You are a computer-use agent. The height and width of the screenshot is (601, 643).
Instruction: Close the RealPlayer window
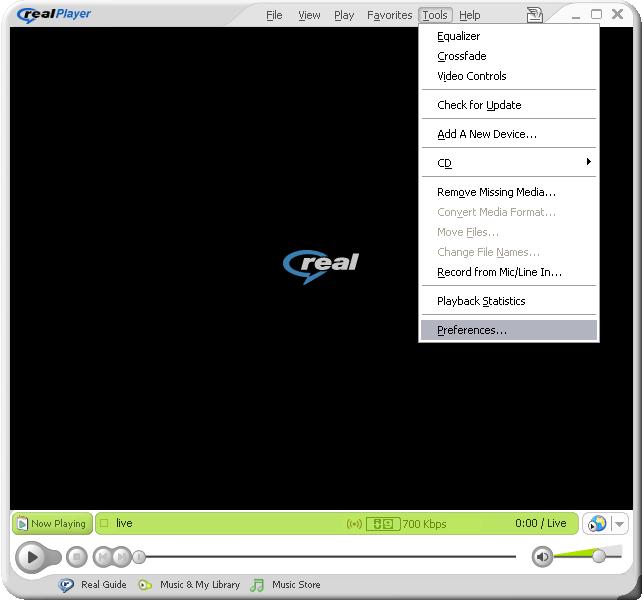click(617, 14)
